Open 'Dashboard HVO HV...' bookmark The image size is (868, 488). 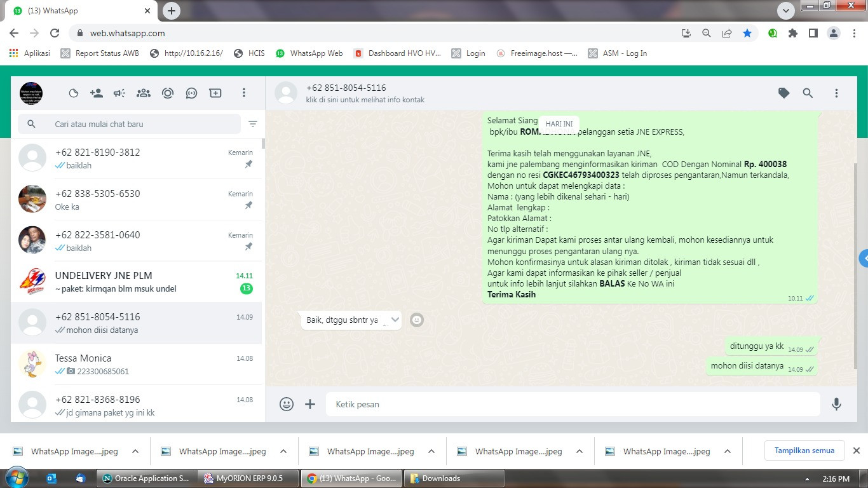(397, 53)
